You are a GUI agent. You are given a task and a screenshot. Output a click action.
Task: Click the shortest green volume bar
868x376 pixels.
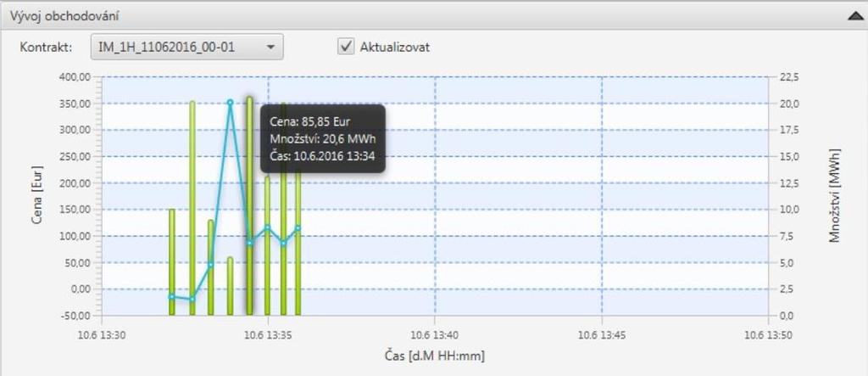click(x=231, y=285)
